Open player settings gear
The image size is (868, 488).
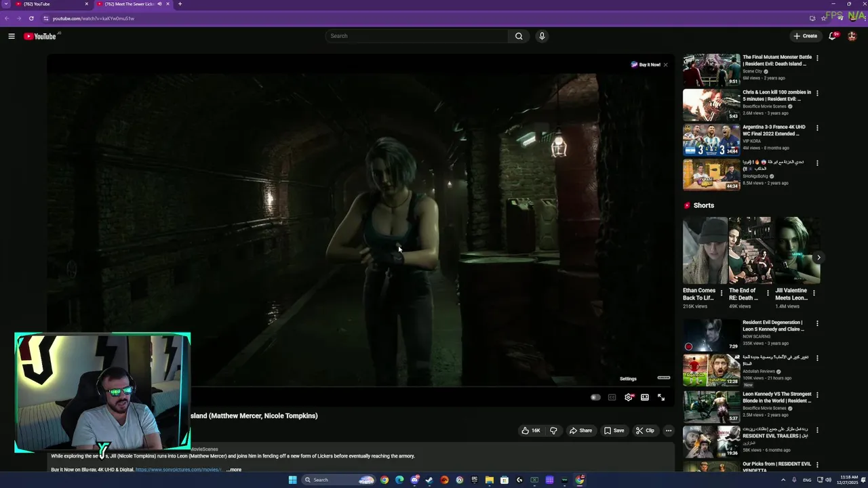coord(629,397)
